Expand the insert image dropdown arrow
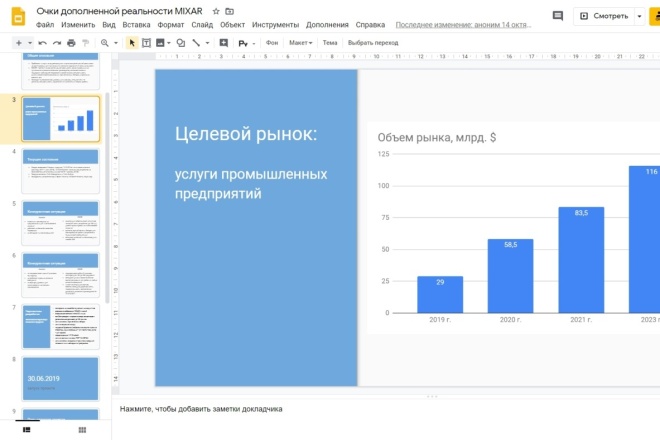 (169, 43)
